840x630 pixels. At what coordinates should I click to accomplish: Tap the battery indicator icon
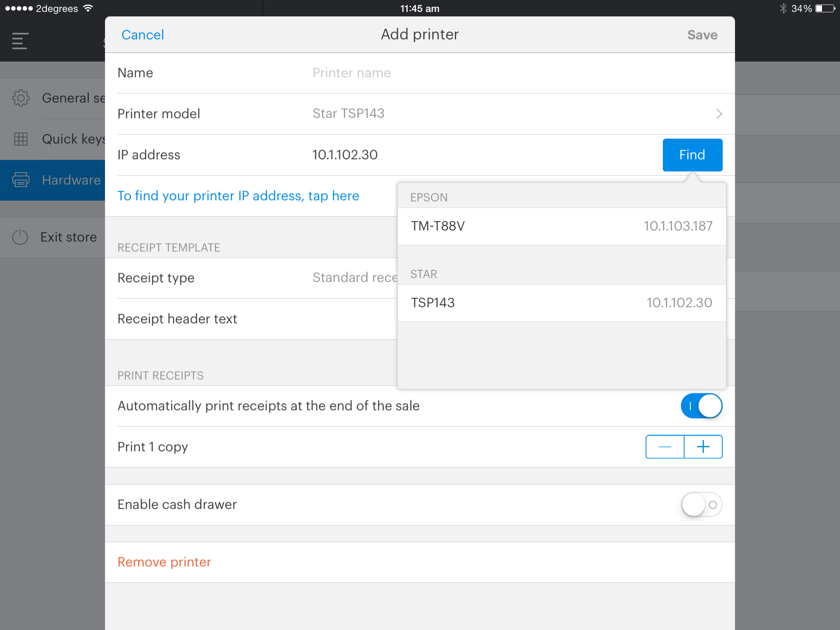[x=825, y=9]
